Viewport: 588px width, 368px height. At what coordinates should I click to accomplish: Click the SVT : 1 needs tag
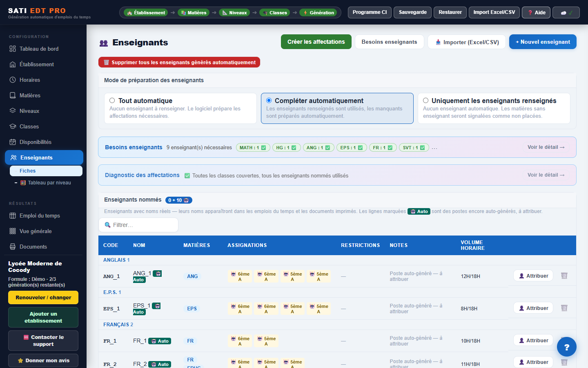click(414, 148)
